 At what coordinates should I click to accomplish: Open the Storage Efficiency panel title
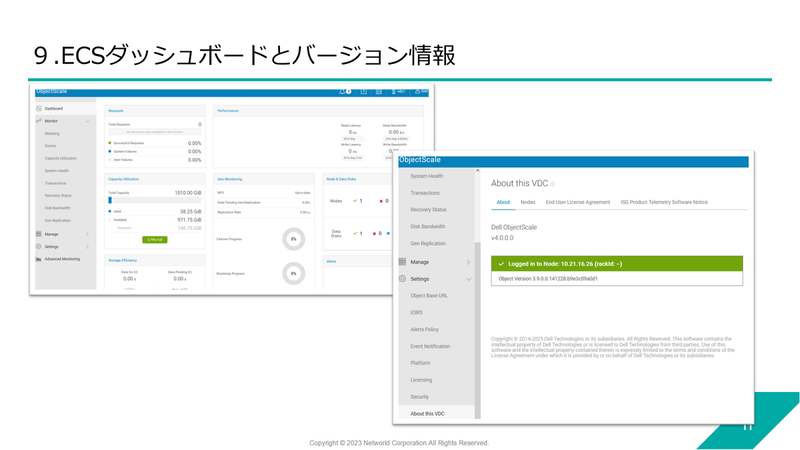pos(122,260)
